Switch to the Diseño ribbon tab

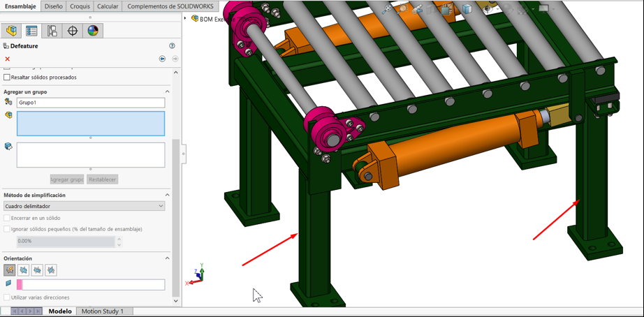54,6
